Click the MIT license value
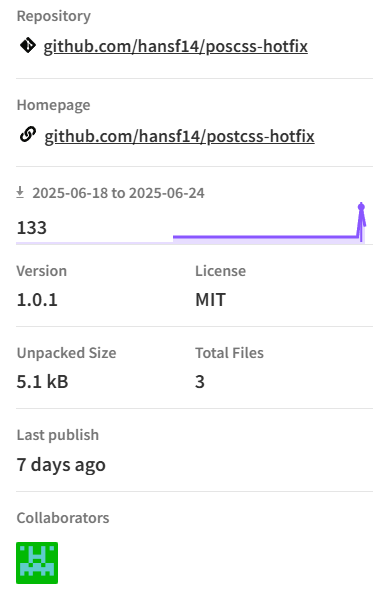This screenshot has width=383, height=594. coord(210,300)
